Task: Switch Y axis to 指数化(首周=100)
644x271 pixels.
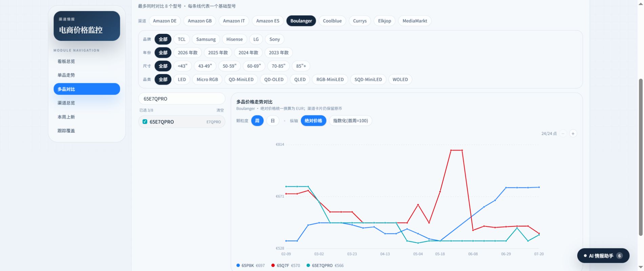Action: click(351, 121)
